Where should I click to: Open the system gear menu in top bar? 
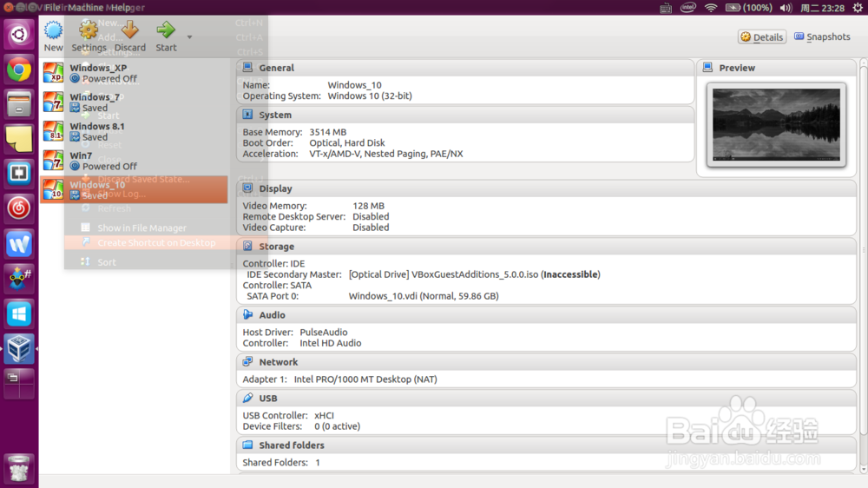point(858,8)
